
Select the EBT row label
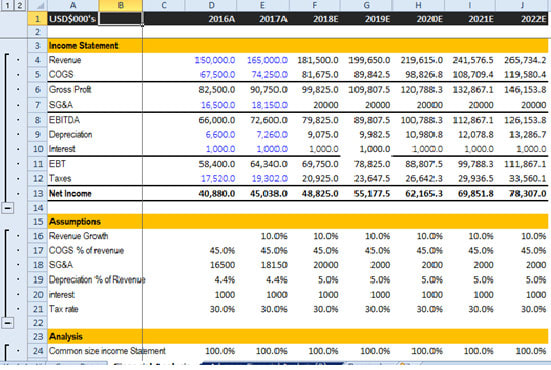57,164
